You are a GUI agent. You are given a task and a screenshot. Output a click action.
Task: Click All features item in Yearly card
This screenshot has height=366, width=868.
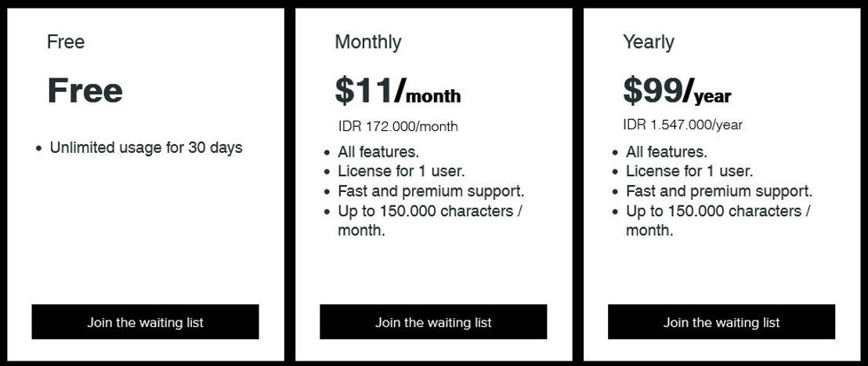(x=667, y=151)
